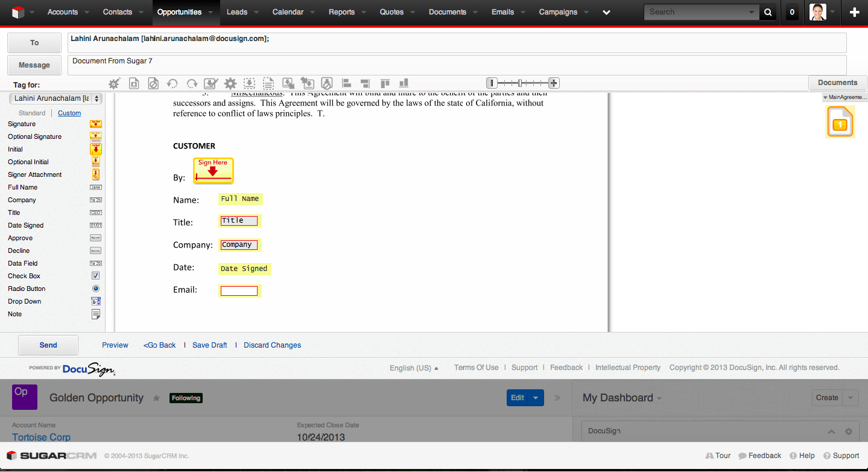Click Discard Changes link
Viewport: 868px width, 472px height.
273,345
